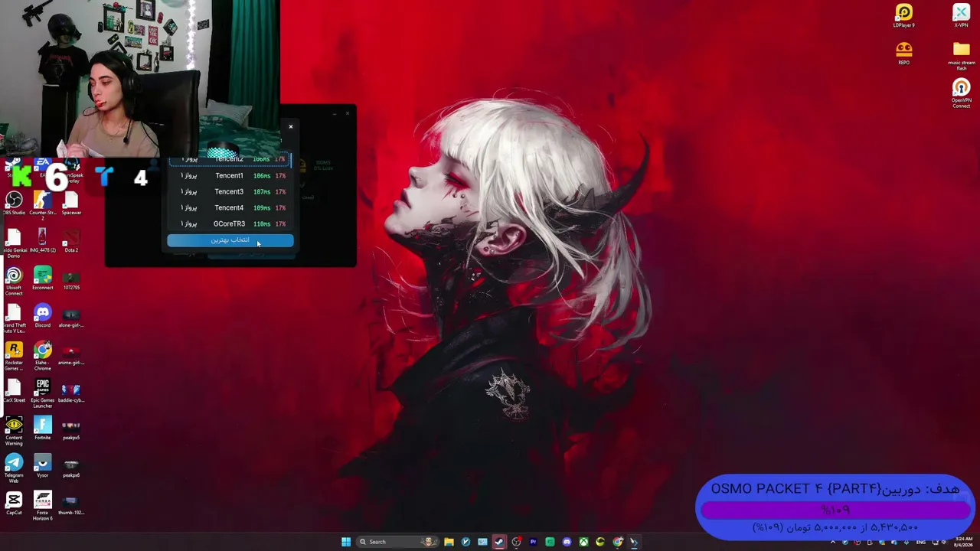Select the Forza Horizon 6 desktop icon

(x=42, y=506)
